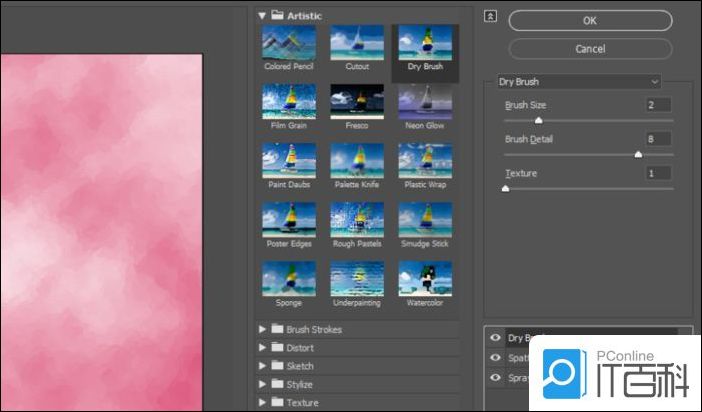Screen dimensions: 702x412
Task: Expand the Distort filter category
Action: click(263, 348)
